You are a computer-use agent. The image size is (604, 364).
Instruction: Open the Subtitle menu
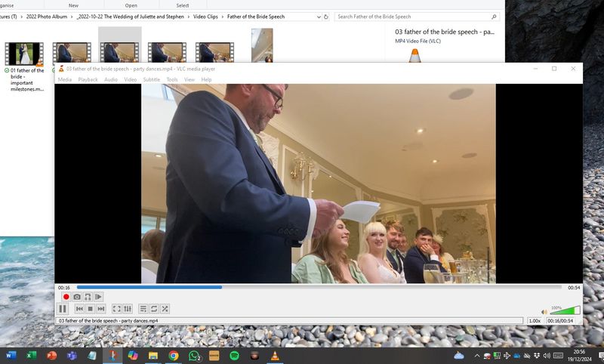(x=151, y=79)
